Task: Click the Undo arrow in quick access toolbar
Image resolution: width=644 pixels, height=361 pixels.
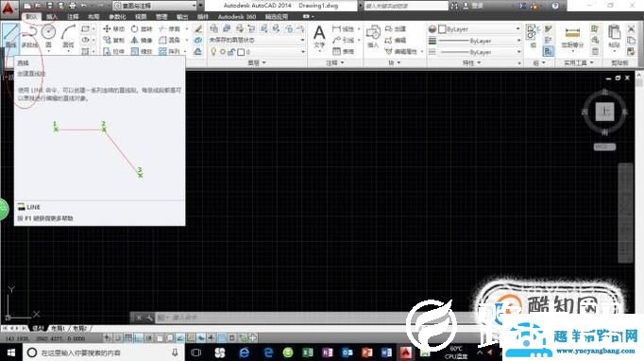Action: (84, 6)
